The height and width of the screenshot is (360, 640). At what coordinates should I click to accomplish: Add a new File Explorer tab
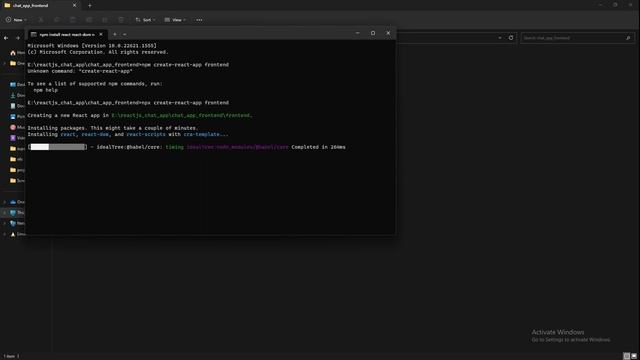click(x=89, y=5)
